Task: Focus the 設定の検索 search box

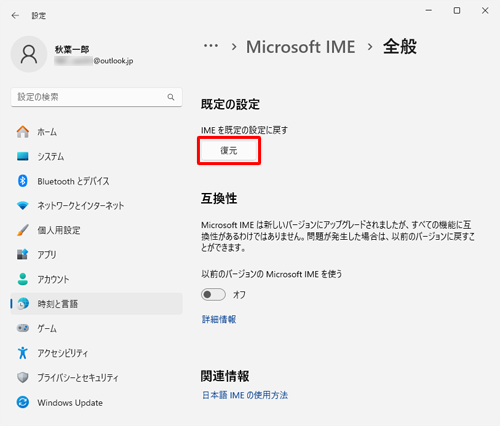Action: (97, 97)
